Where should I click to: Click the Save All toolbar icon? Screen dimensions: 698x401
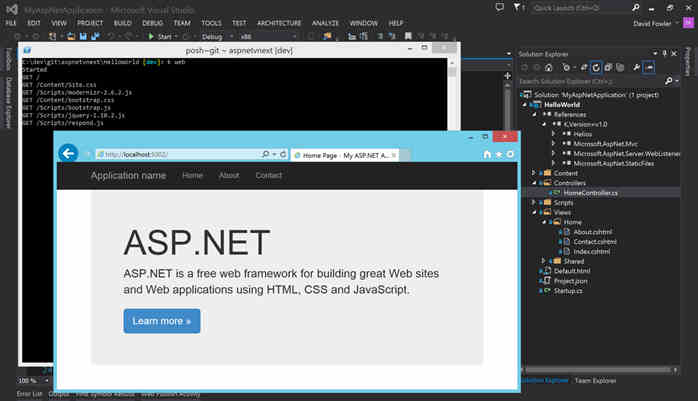(x=94, y=36)
